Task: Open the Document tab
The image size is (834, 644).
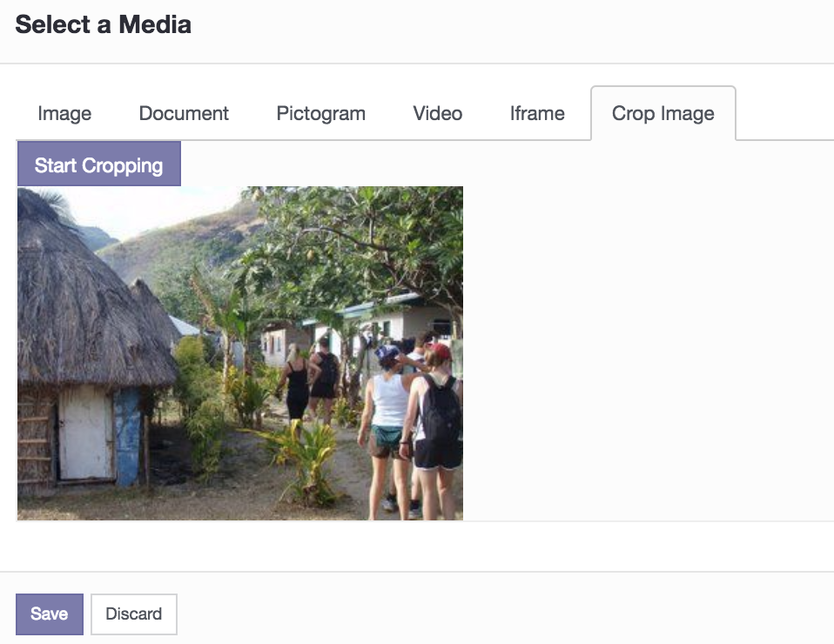Action: (x=184, y=113)
